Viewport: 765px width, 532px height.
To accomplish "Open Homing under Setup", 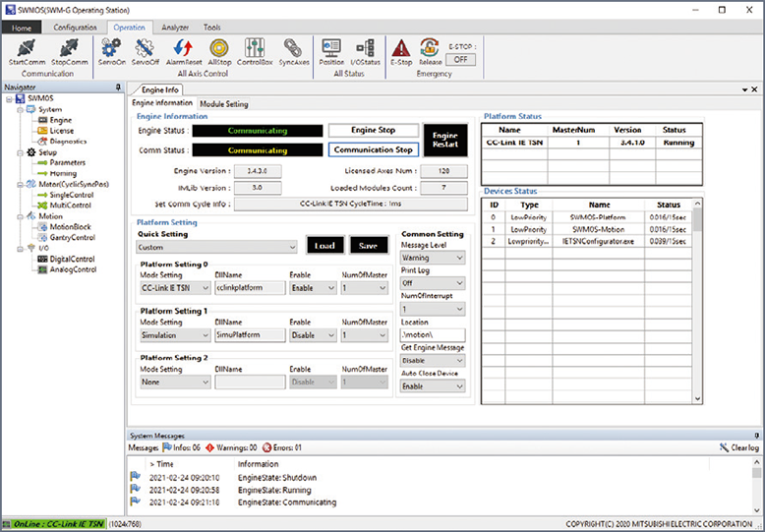I will [63, 173].
